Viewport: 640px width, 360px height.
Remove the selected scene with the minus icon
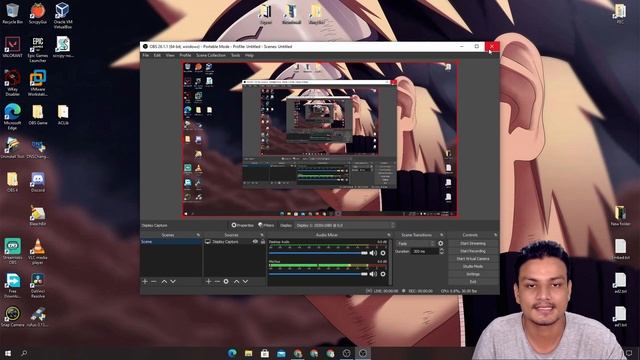[x=153, y=282]
